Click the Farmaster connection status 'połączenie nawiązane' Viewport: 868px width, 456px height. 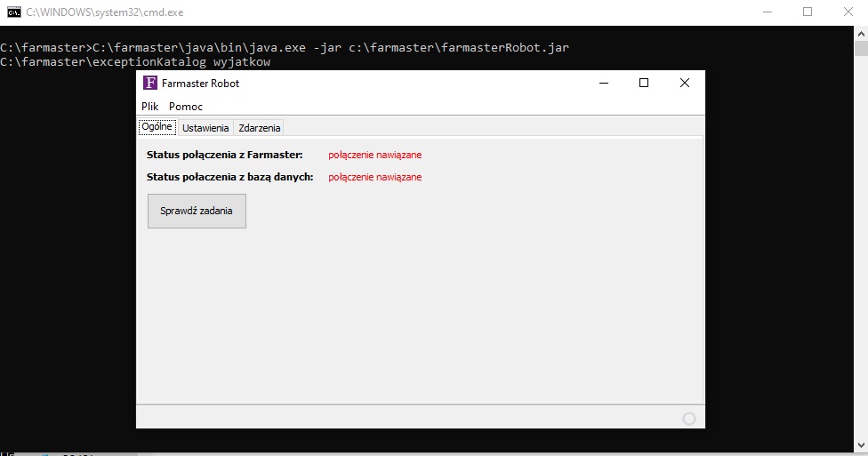tap(374, 155)
